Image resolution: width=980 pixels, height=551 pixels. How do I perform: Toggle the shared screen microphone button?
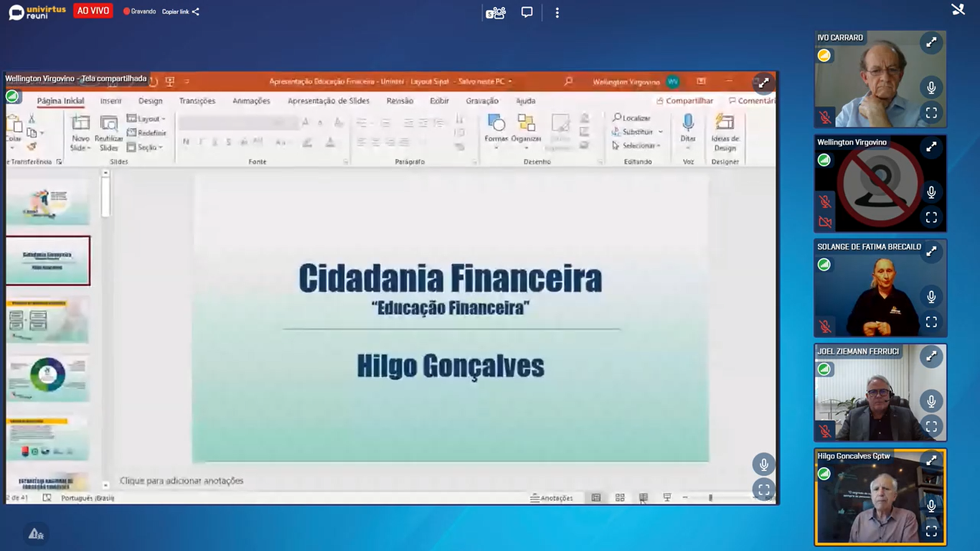[x=763, y=465]
